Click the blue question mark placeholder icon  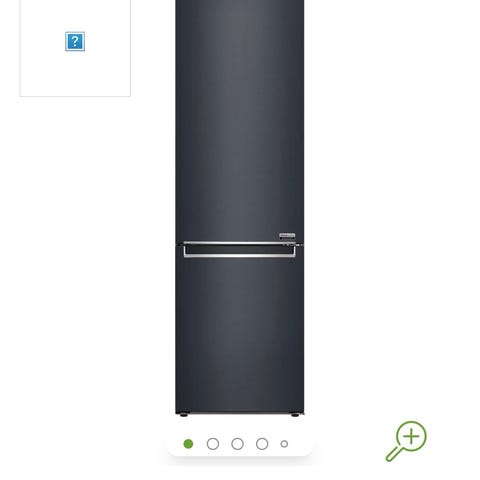pyautogui.click(x=75, y=42)
